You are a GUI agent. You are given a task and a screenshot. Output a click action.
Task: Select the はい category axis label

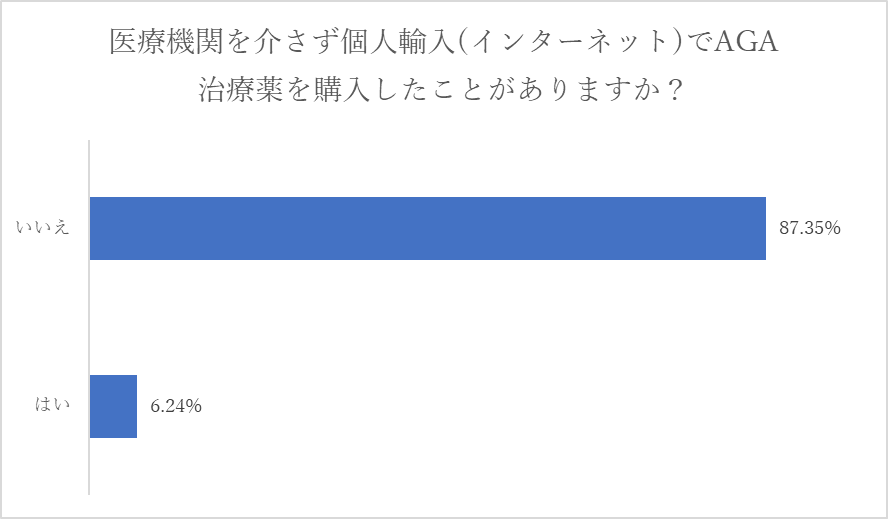(x=52, y=405)
